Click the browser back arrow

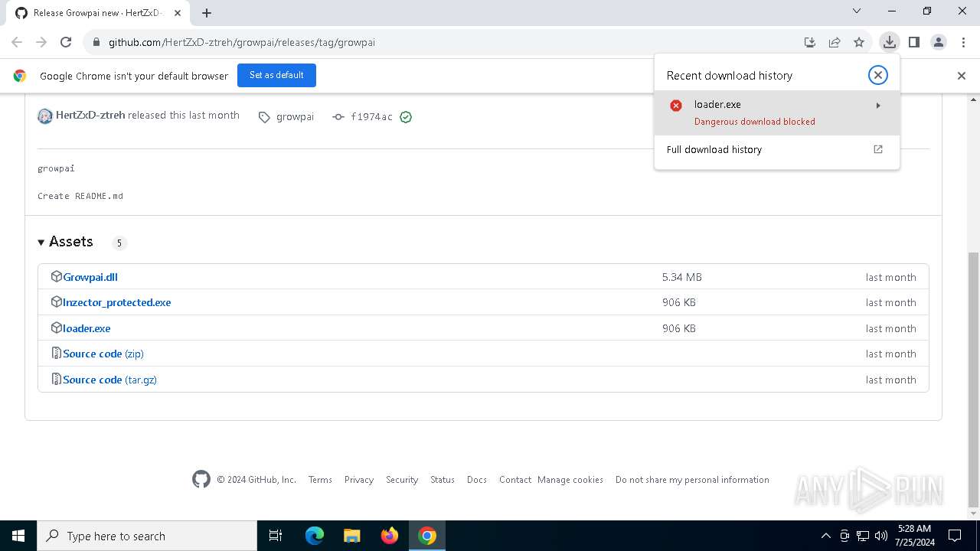[17, 42]
